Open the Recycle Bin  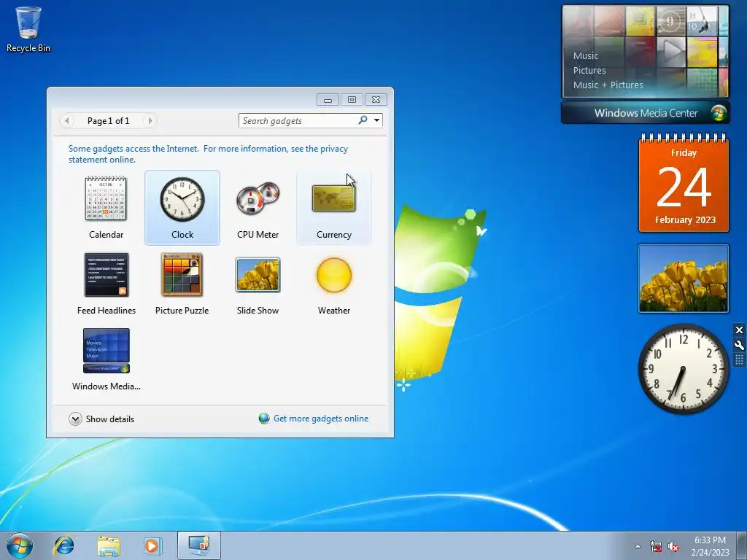click(28, 29)
